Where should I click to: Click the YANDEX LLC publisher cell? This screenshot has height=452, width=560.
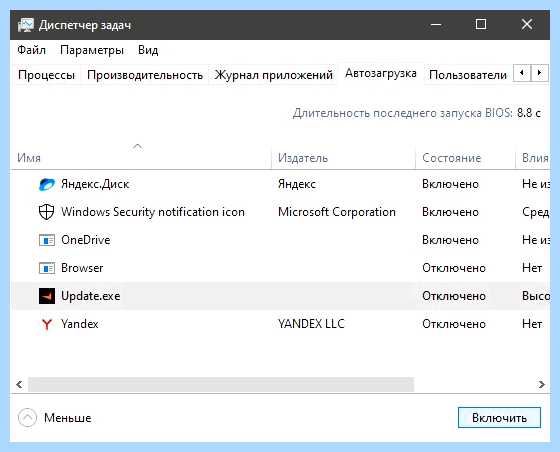(311, 324)
